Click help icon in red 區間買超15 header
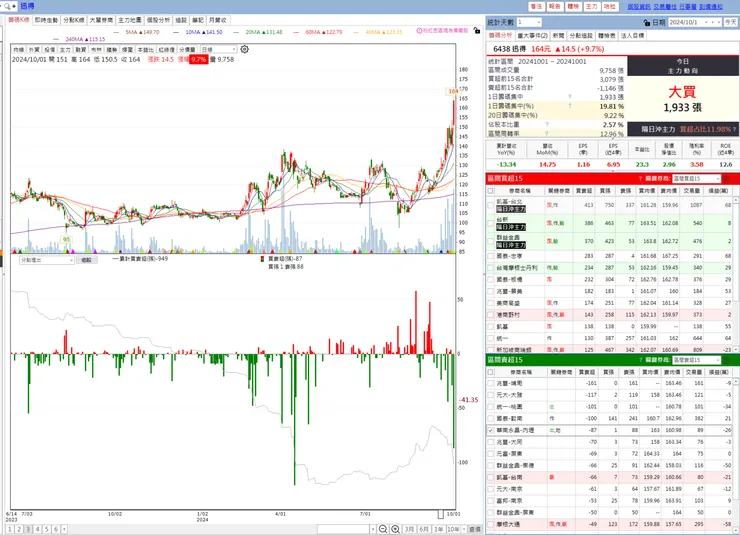740x535 pixels. 640,178
